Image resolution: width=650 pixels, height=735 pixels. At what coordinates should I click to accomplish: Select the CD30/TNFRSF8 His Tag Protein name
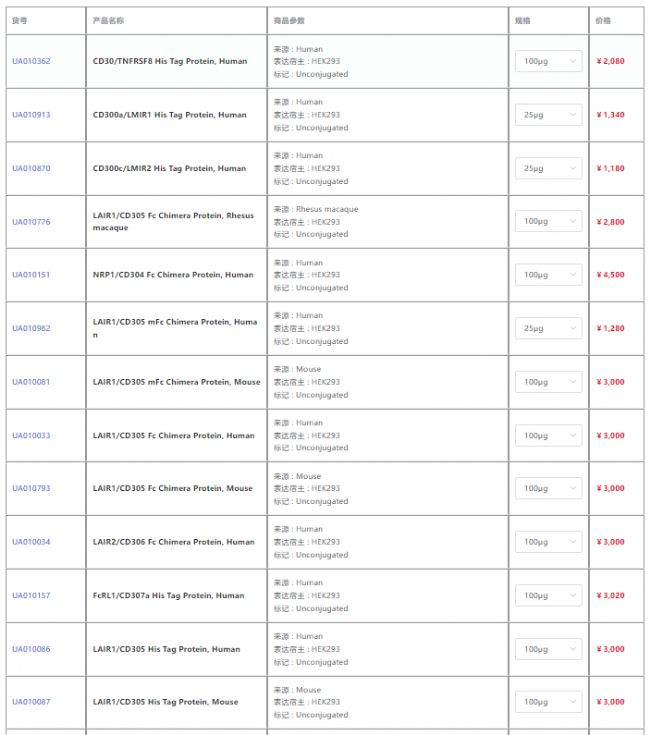170,62
